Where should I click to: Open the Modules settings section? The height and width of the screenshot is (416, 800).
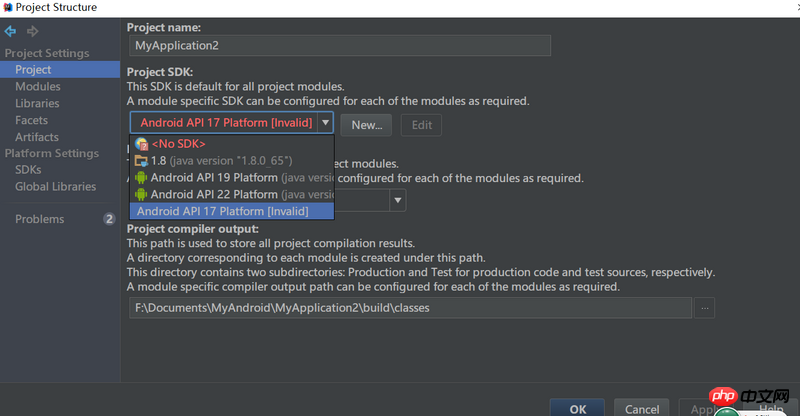[37, 87]
